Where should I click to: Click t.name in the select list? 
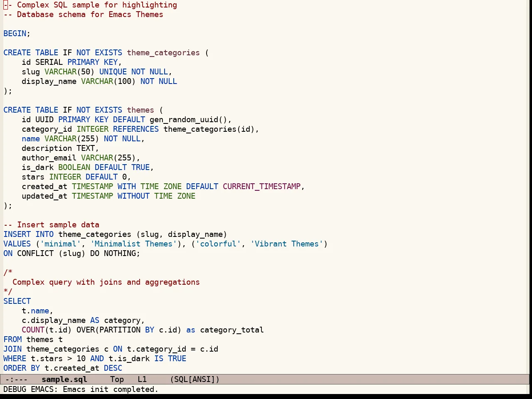(35, 310)
